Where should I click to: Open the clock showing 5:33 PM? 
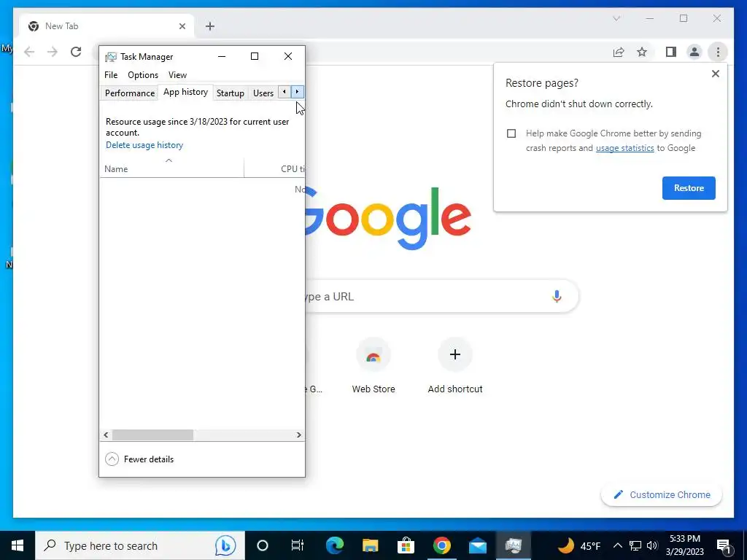[684, 545]
